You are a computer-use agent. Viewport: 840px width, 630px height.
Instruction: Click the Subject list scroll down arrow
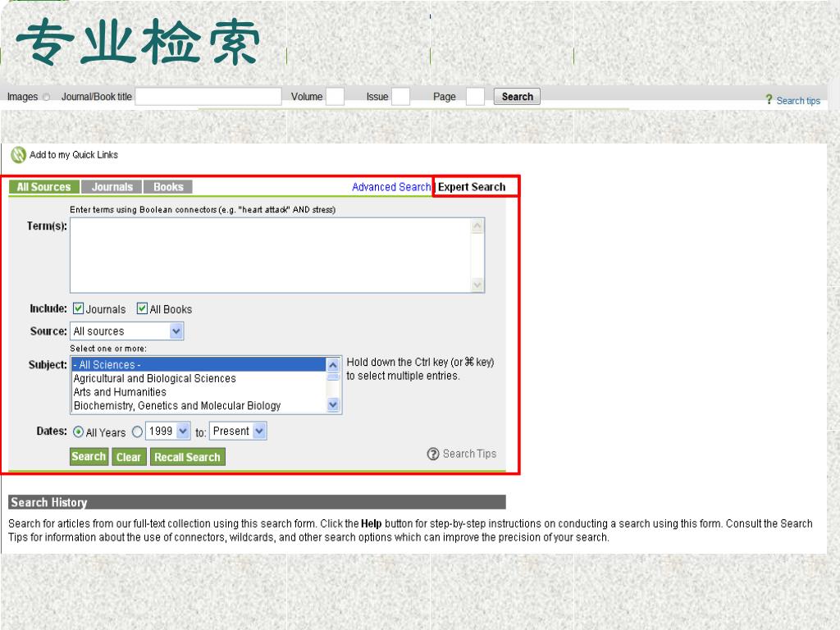point(333,405)
